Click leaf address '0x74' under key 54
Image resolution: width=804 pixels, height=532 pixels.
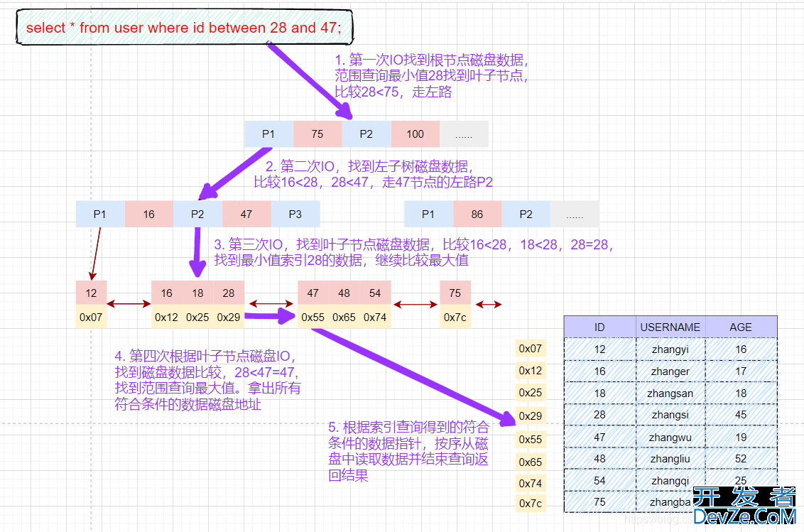click(375, 317)
